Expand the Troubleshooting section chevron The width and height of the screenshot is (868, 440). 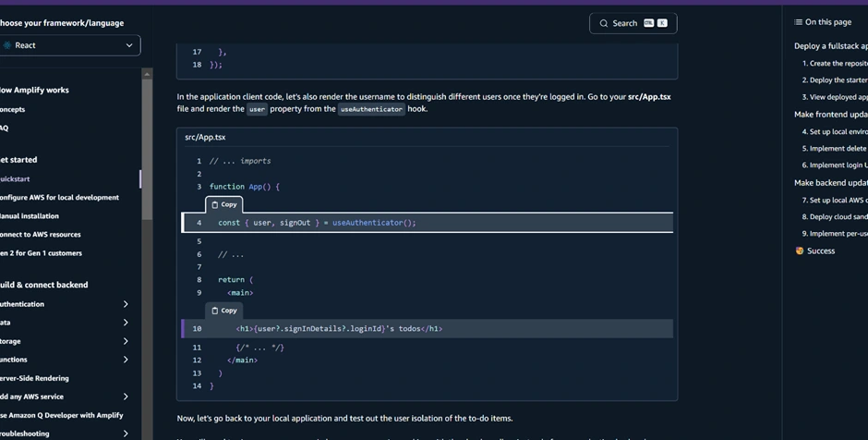[x=126, y=434]
